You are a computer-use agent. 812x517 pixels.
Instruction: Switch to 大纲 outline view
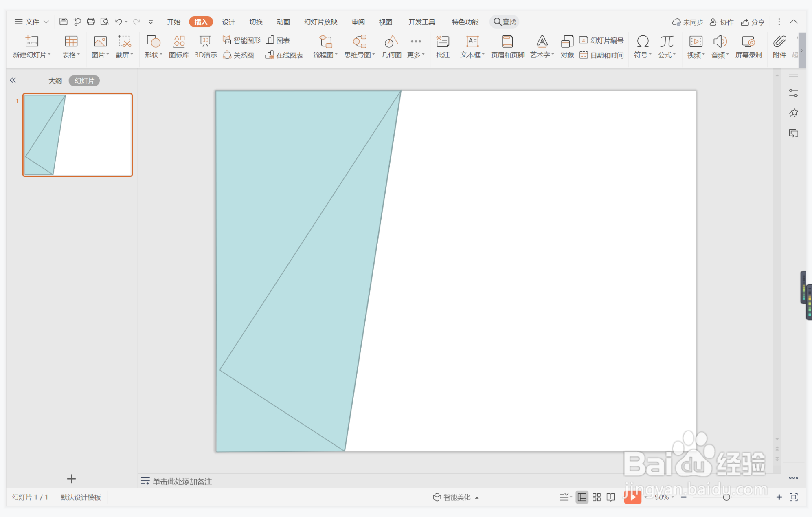pos(55,81)
